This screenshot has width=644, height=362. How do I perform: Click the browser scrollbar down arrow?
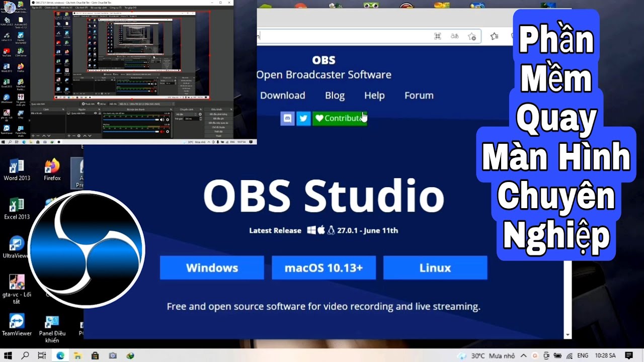(x=568, y=335)
